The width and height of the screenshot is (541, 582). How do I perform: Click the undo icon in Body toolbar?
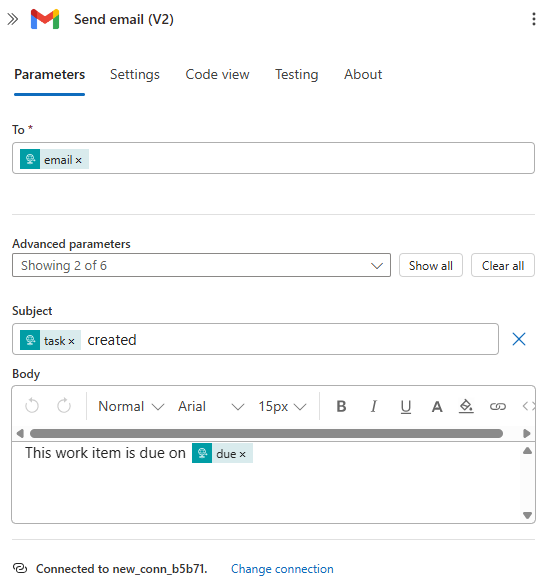(32, 406)
